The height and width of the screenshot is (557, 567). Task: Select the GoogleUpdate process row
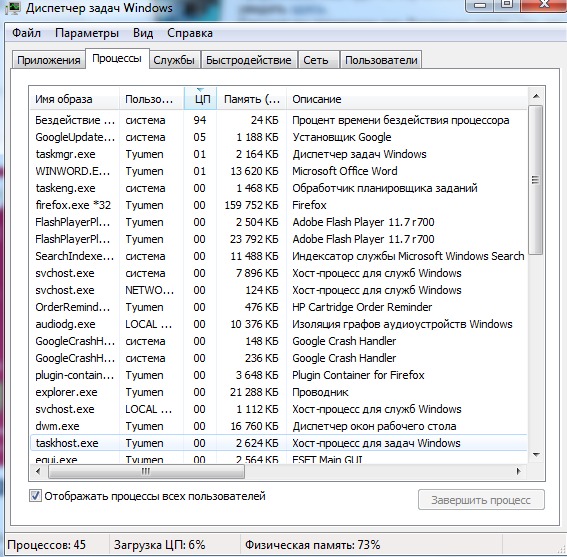tap(278, 137)
